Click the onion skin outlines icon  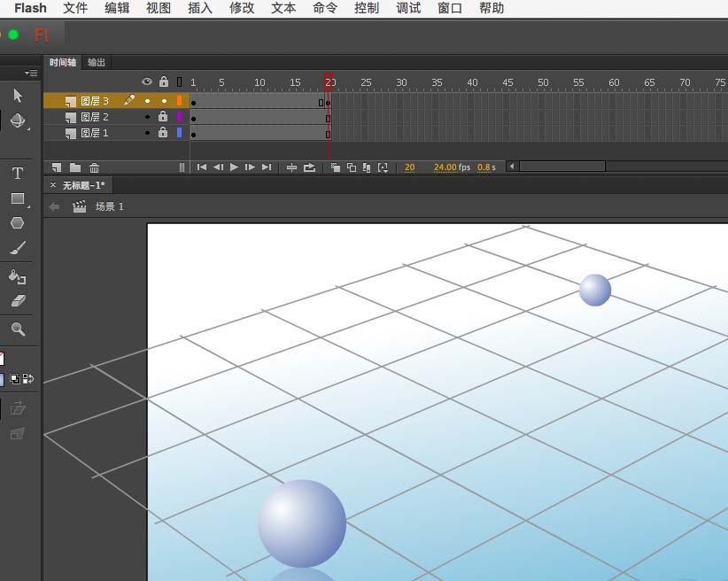coord(352,167)
